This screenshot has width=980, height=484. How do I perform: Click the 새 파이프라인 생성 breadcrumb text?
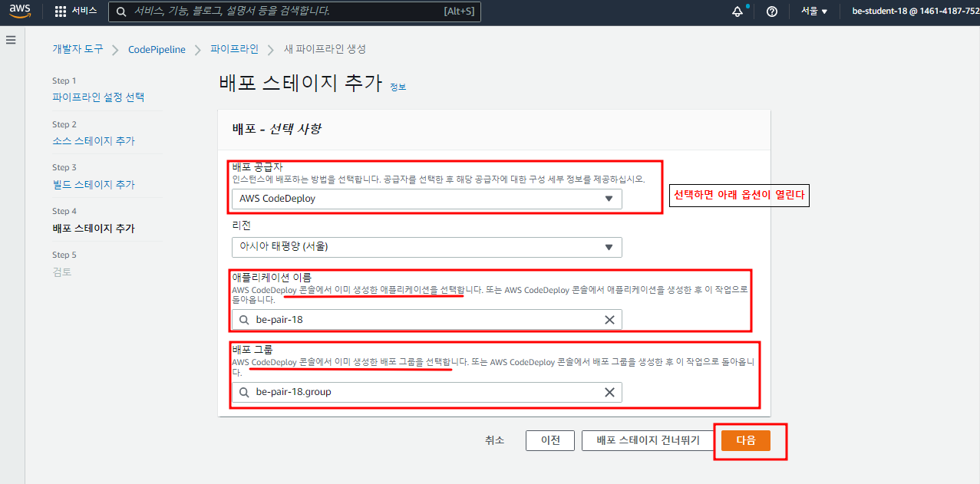click(x=325, y=49)
